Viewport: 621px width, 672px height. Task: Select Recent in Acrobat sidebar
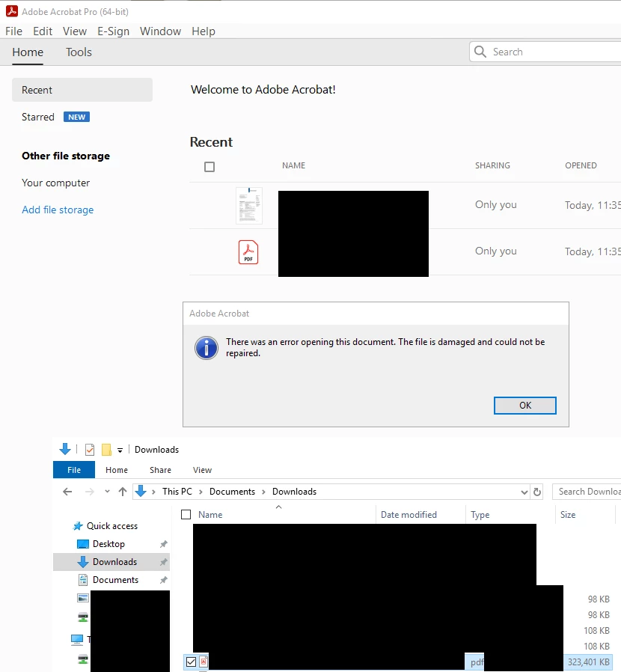click(82, 90)
